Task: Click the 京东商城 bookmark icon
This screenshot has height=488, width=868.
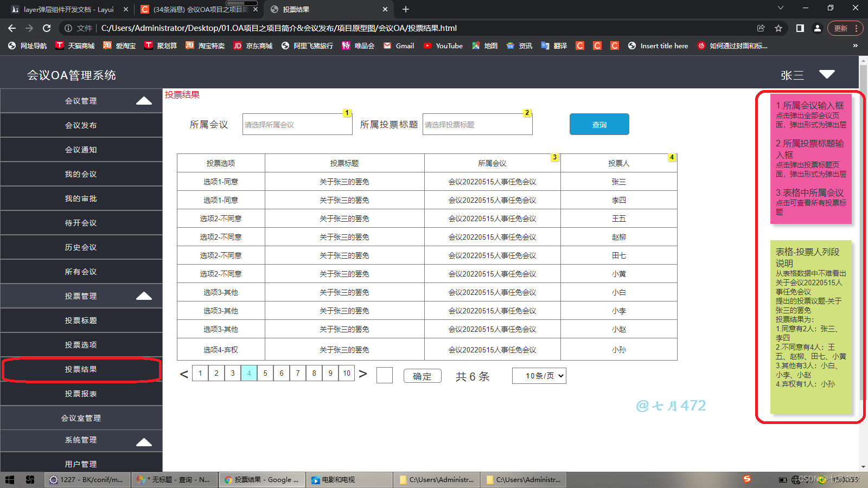Action: tap(237, 46)
